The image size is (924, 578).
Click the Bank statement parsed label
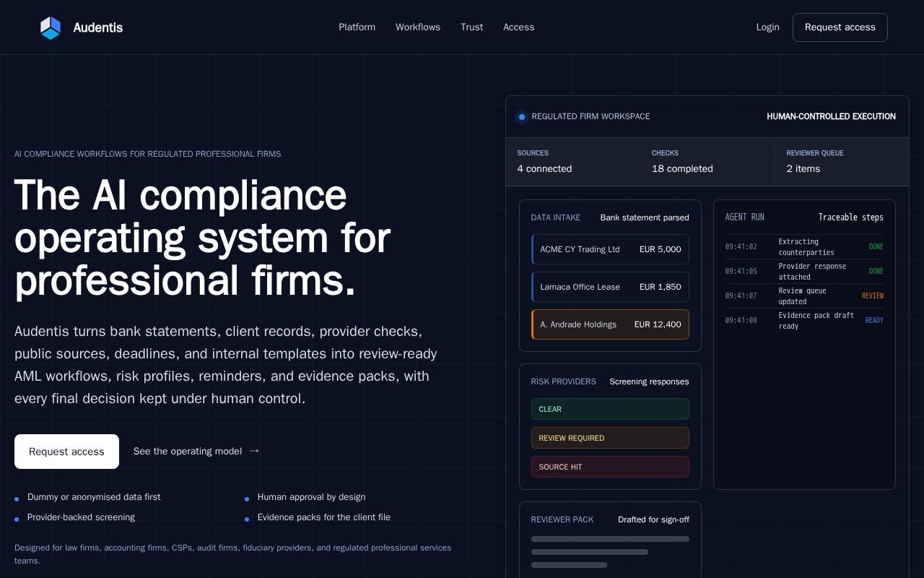click(x=645, y=217)
